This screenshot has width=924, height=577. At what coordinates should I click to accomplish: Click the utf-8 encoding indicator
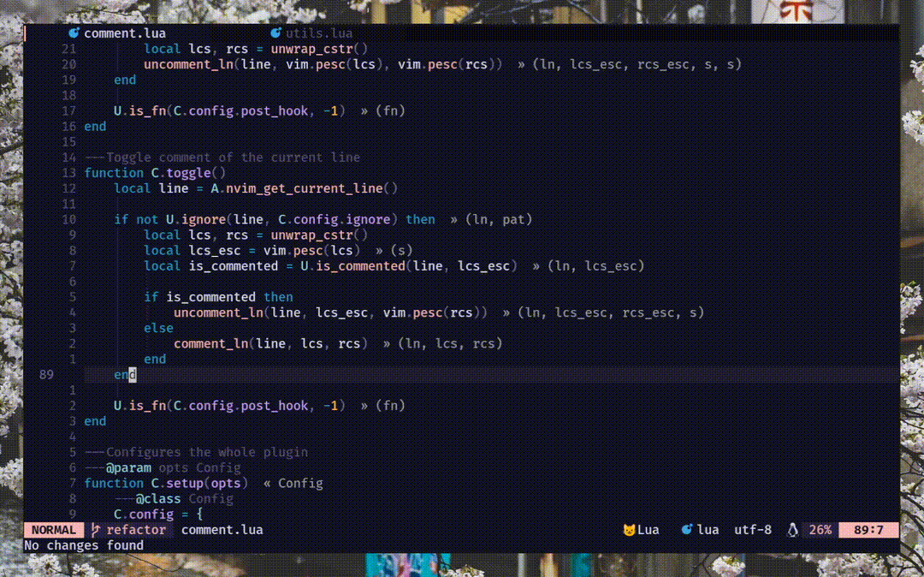(x=753, y=530)
